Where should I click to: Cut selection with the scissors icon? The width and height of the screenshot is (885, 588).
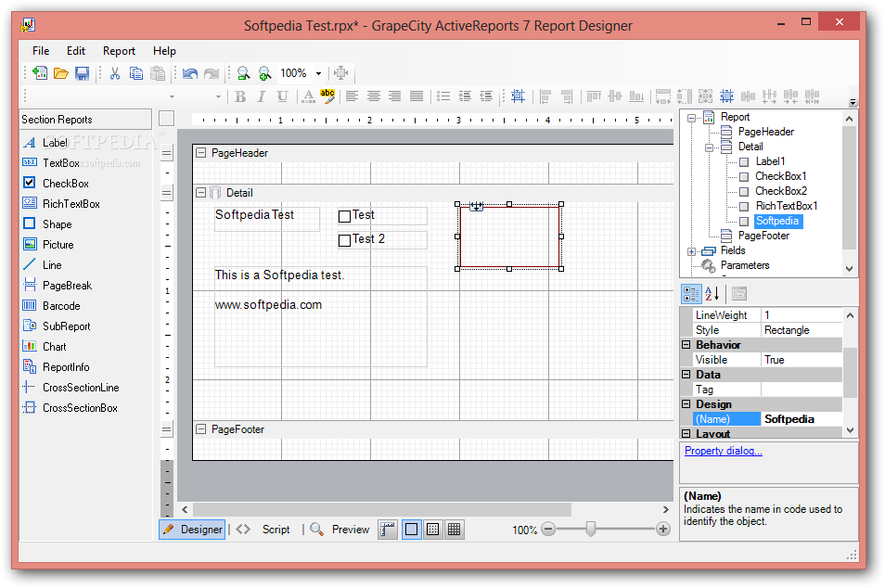coord(115,73)
